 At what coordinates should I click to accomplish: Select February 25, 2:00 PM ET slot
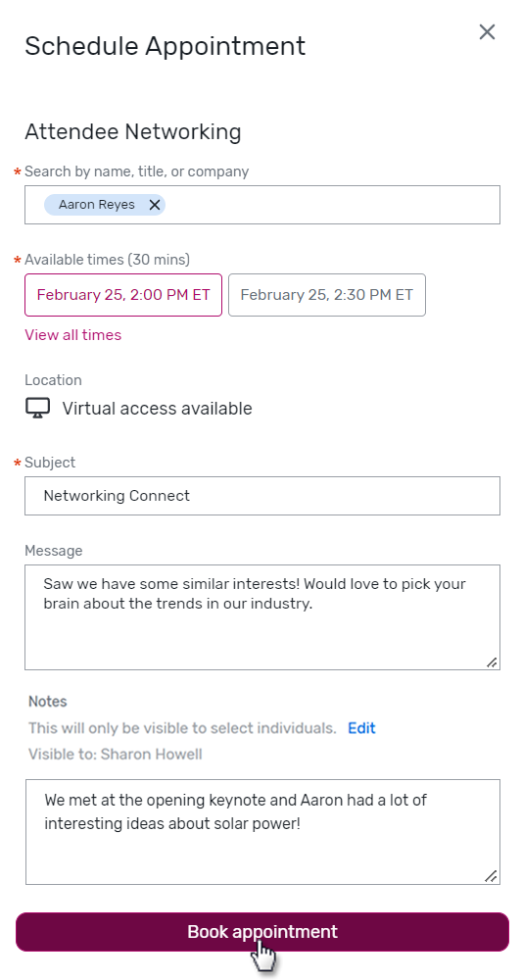[x=123, y=295]
